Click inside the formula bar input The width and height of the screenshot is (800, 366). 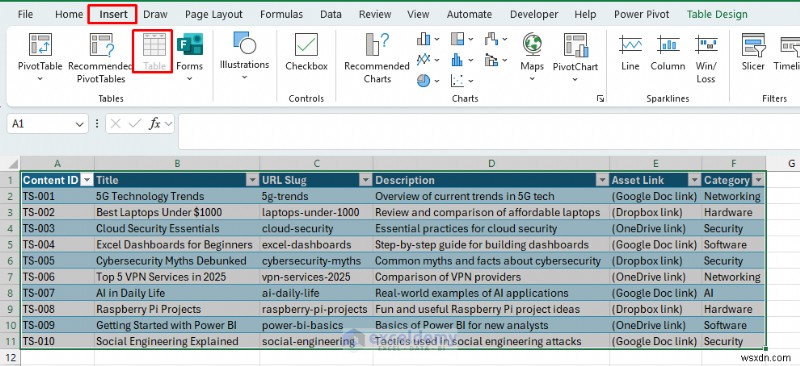[x=489, y=131]
